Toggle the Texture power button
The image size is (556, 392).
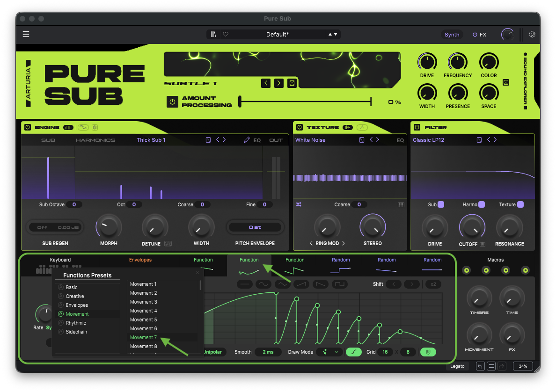pos(300,127)
